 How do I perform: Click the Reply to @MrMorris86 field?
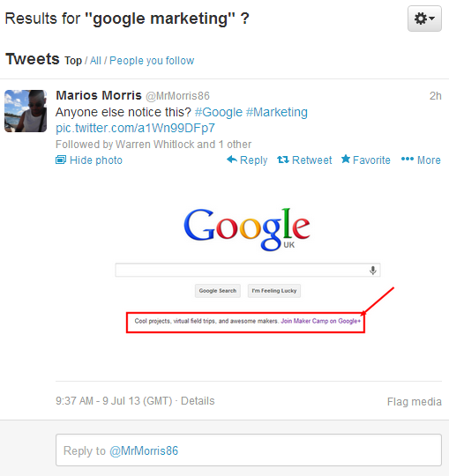tap(249, 450)
